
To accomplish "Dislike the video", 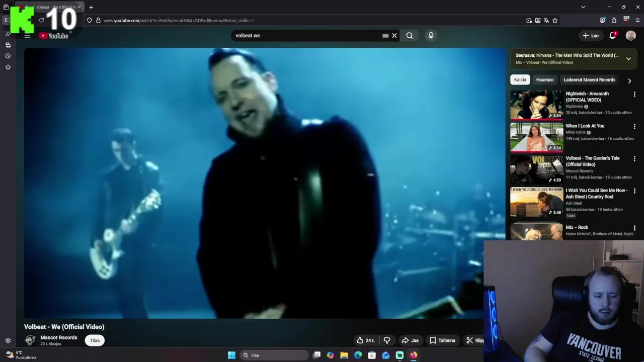I will [387, 340].
